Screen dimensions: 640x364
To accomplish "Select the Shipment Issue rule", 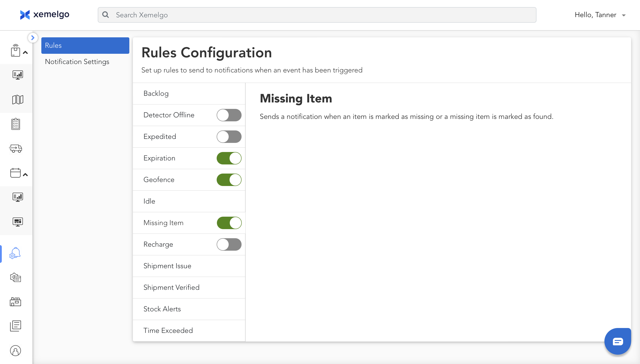I will click(167, 266).
